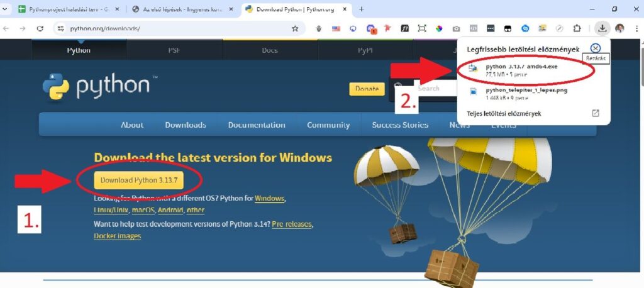Click the US flag extension icon
644x288 pixels.
pos(336,28)
